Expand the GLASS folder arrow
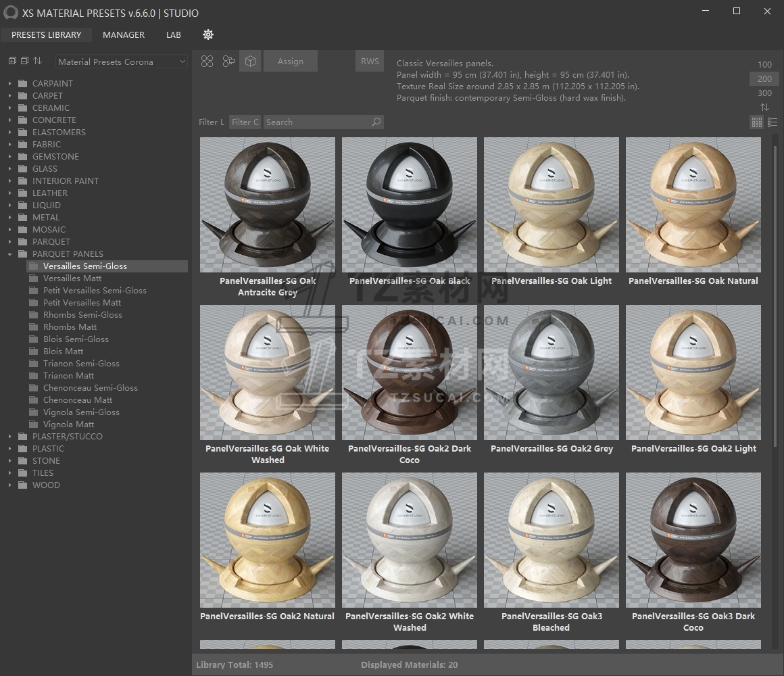Viewport: 784px width, 676px height. [x=9, y=169]
